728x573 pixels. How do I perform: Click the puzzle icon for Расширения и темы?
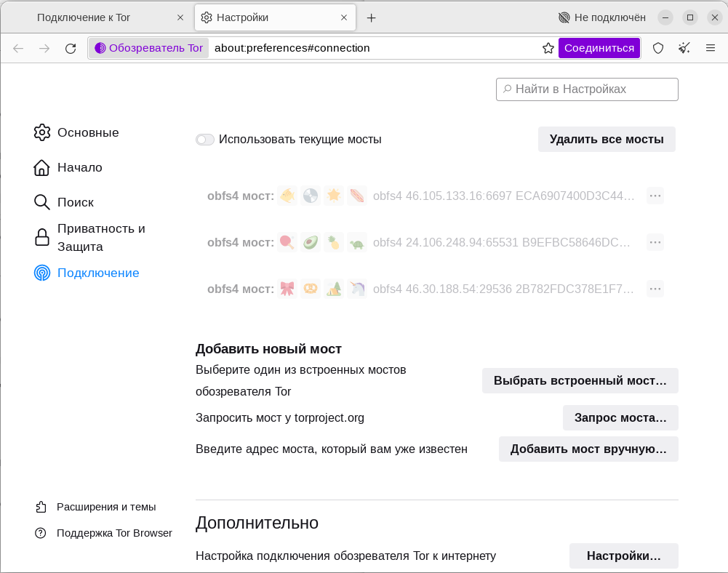41,507
